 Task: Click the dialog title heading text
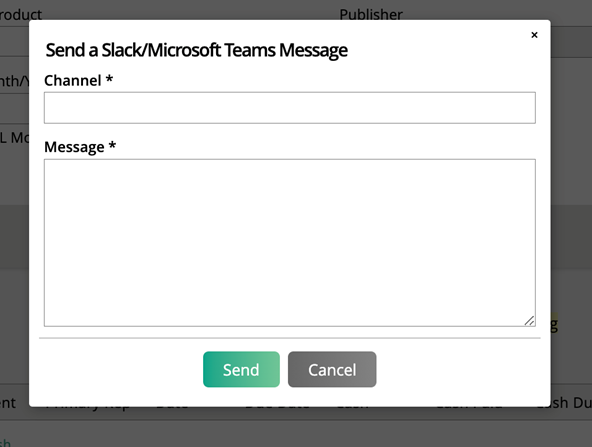click(196, 50)
